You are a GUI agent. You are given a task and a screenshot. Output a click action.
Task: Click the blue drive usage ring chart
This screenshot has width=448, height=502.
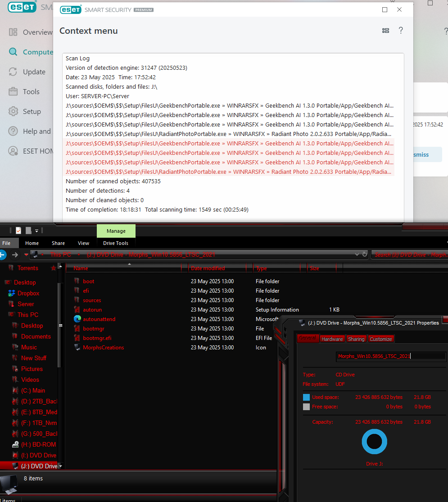tap(374, 442)
